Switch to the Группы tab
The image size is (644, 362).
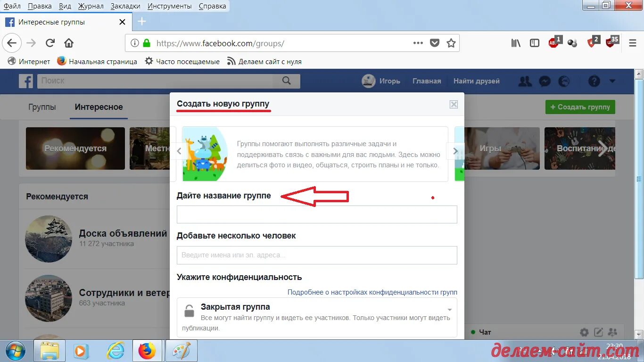click(42, 107)
